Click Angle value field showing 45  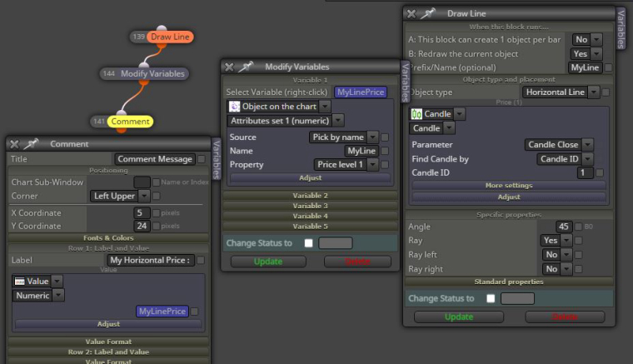(564, 227)
